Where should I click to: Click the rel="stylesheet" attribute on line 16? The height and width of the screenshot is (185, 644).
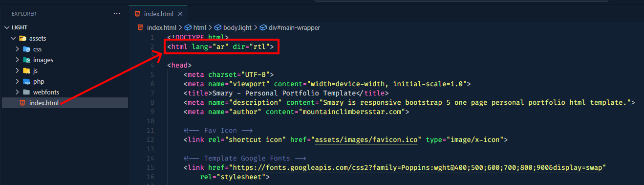coord(233,177)
